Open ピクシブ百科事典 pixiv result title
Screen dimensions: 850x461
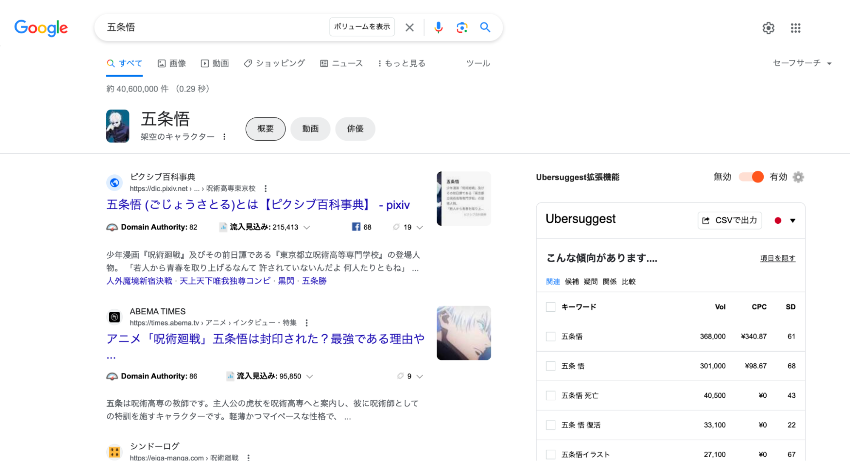click(x=258, y=205)
